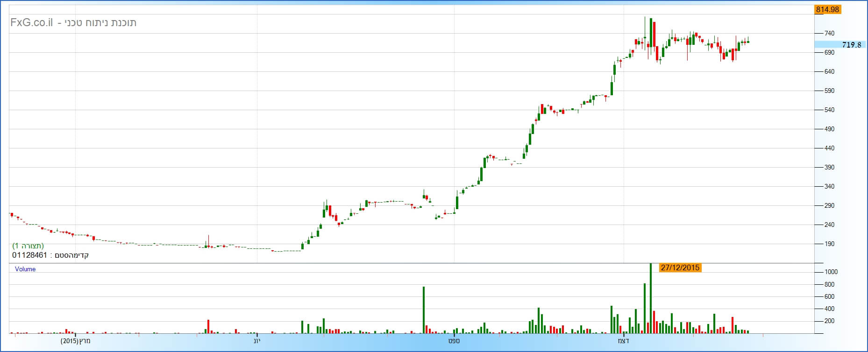Click the מרץ (2015) time axis label
Screen dimensions: 868x352
pos(76,341)
